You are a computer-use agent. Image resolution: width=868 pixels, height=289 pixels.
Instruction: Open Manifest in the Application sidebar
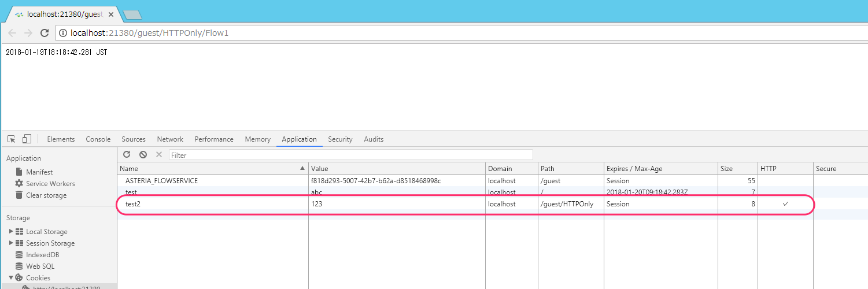click(x=39, y=172)
